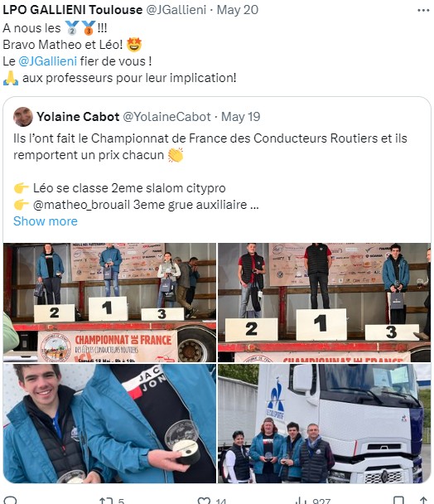Open the May 19 quoted tweet date
The image size is (434, 504).
pyautogui.click(x=241, y=117)
